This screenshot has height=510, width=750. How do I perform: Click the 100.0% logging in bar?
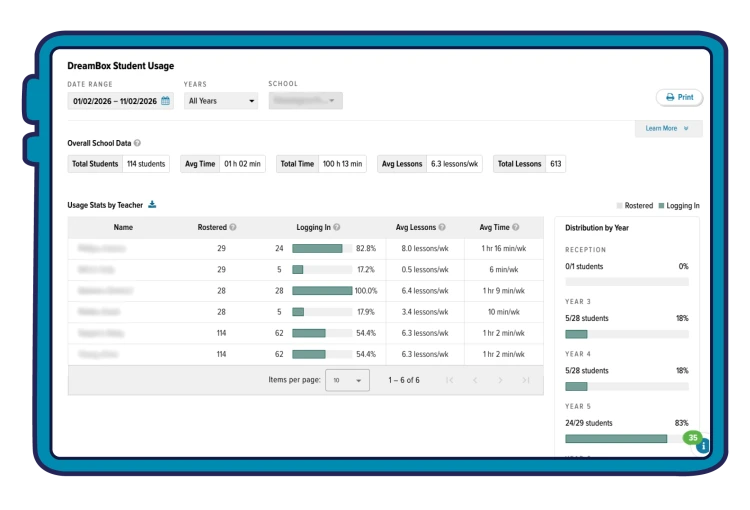(322, 291)
